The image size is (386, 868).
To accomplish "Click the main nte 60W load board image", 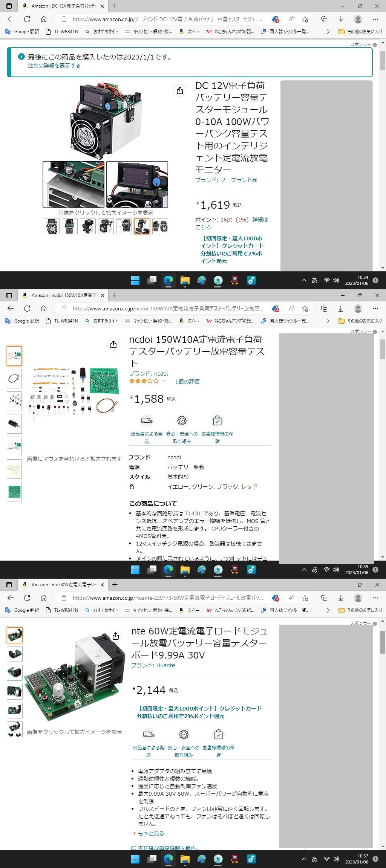I will (x=75, y=677).
